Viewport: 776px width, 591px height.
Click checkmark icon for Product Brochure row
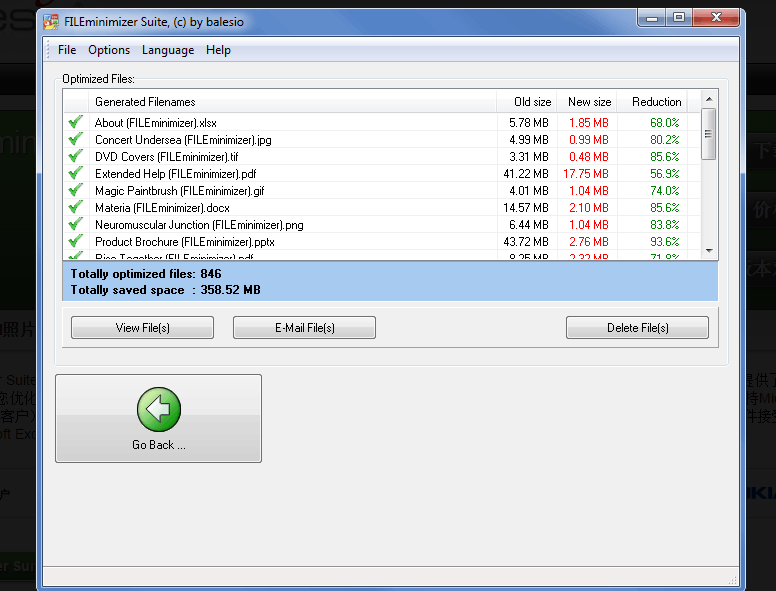point(76,241)
